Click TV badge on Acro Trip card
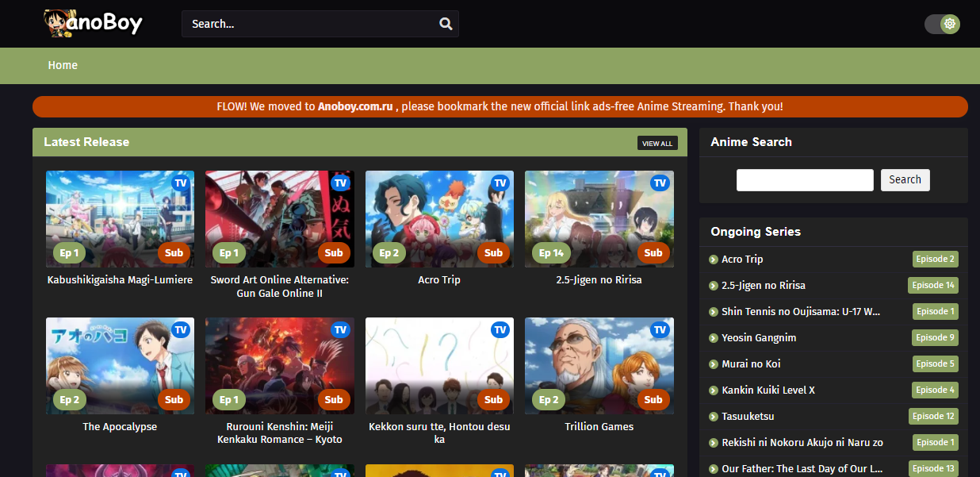Screen dimensions: 980x477 tap(500, 183)
